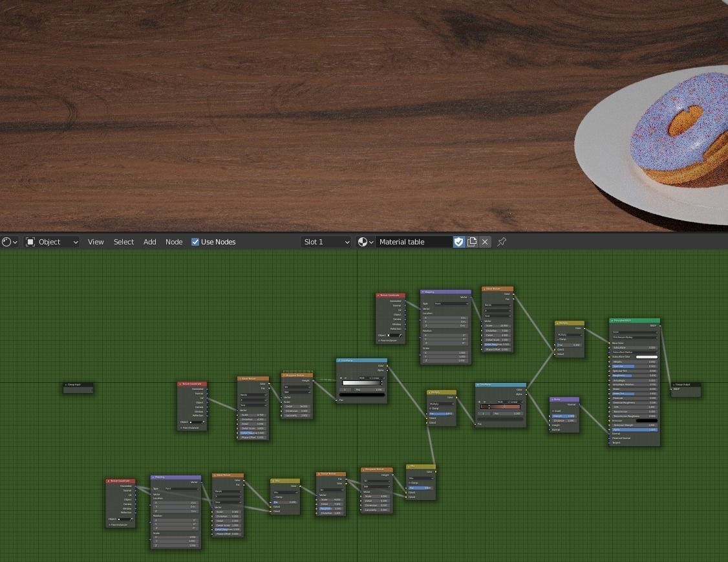
Task: Collapse the upper Mapping node
Action: [x=423, y=292]
